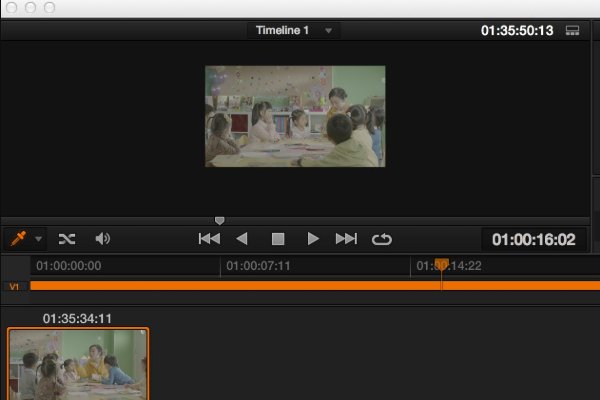Stop playback
The width and height of the screenshot is (600, 400).
278,239
